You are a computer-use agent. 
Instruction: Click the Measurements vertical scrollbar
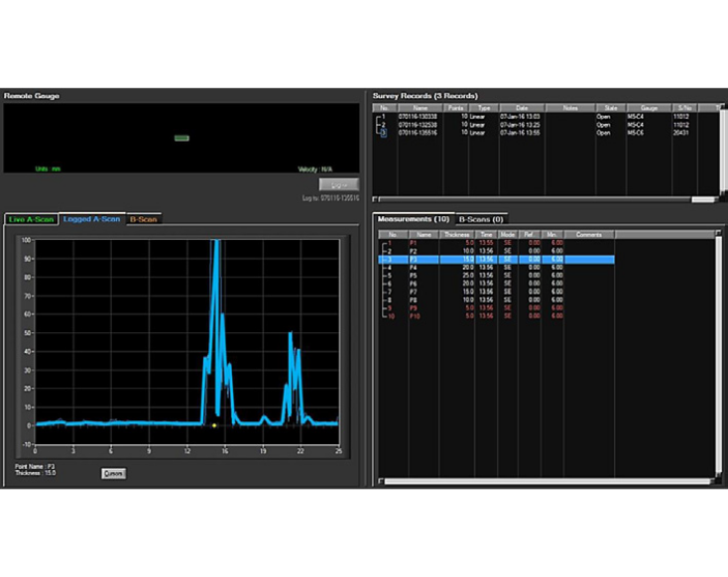[x=719, y=357]
